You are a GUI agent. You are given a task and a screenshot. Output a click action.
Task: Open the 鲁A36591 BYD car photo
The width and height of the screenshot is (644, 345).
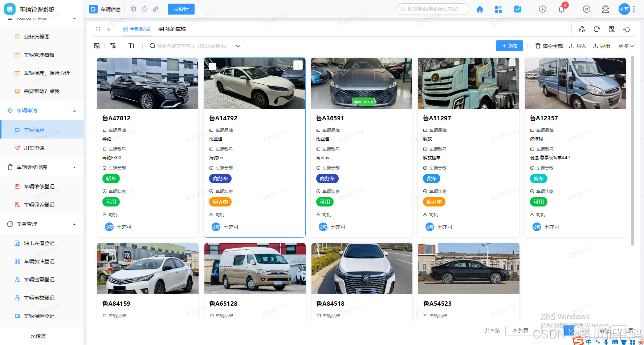point(362,83)
